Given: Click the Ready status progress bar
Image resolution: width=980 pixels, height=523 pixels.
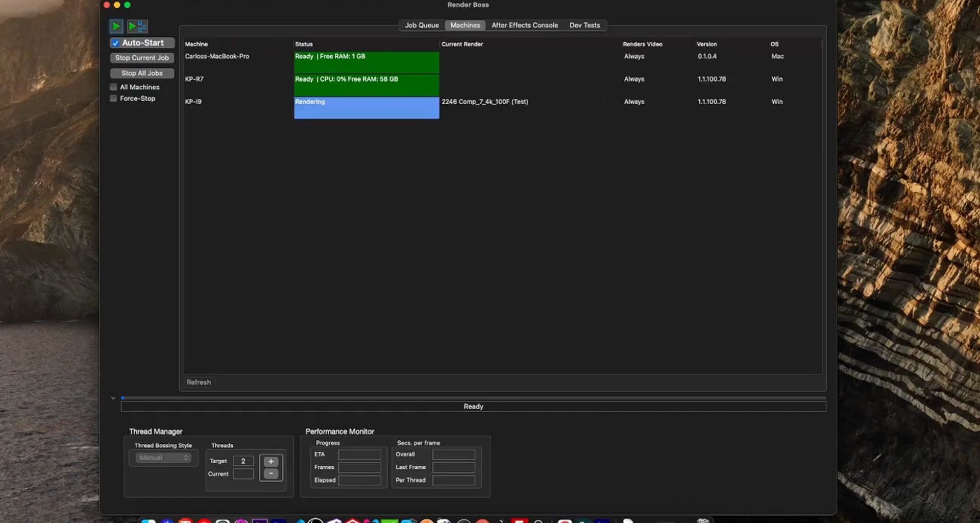Looking at the screenshot, I should [473, 407].
